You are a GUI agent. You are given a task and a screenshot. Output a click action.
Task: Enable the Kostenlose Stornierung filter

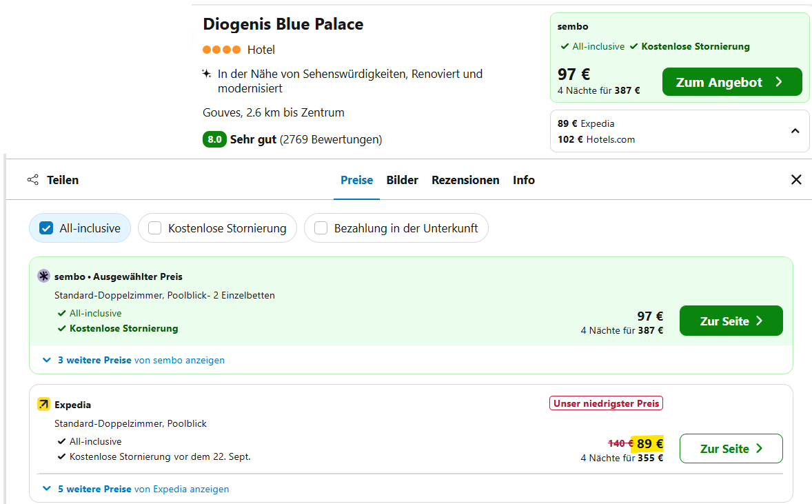coord(155,228)
